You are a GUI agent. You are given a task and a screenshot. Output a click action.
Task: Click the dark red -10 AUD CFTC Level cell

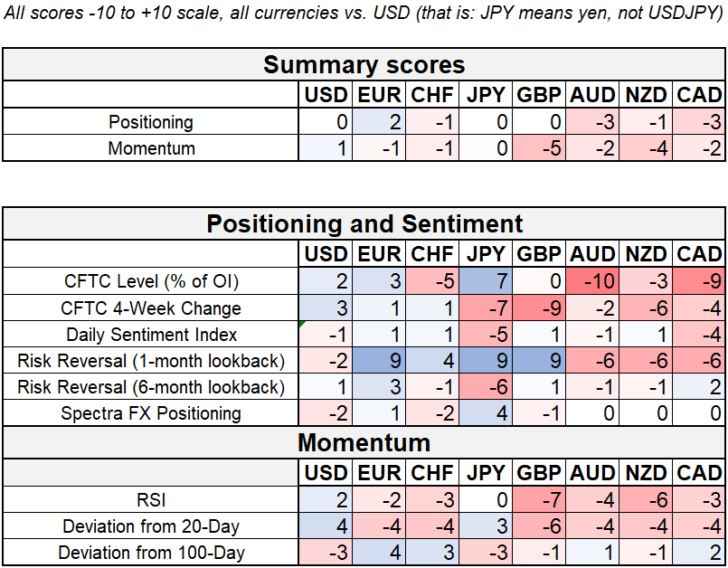click(x=592, y=281)
